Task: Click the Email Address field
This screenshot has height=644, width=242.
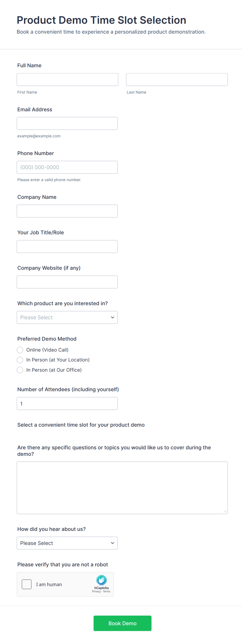Action: (67, 123)
